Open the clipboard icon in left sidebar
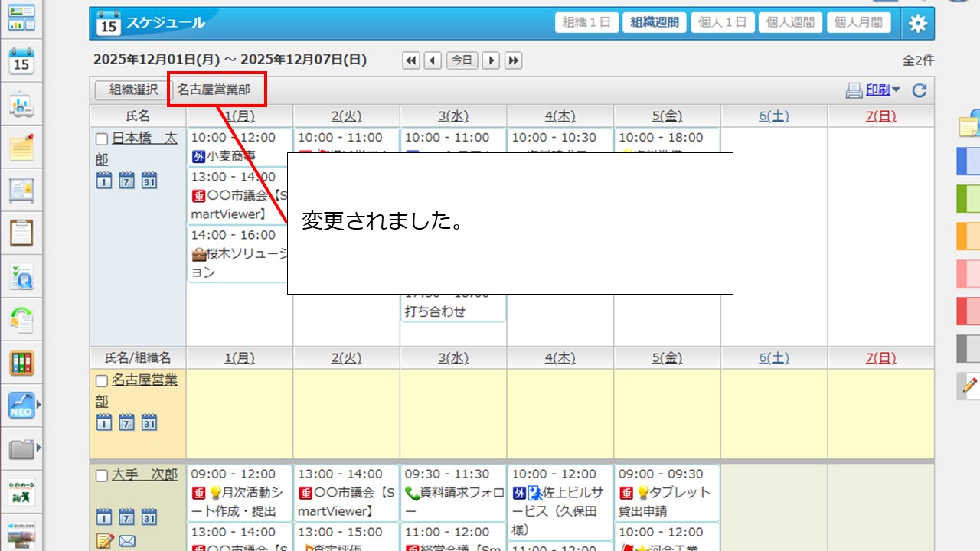The height and width of the screenshot is (551, 980). coord(21,232)
